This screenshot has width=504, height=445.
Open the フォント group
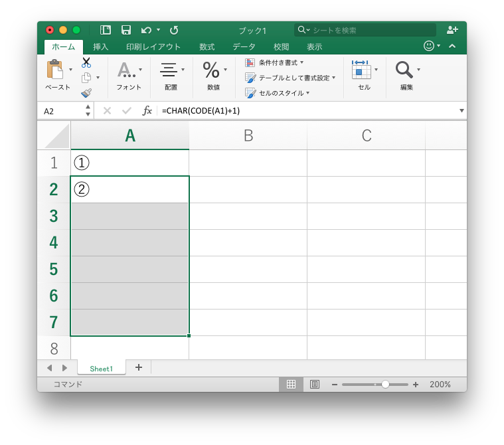coord(129,76)
